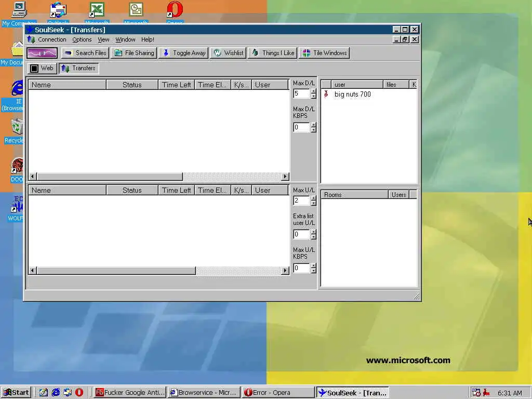Screen dimensions: 532x399
Task: Click the Users column header in Rooms list
Action: tap(398, 195)
